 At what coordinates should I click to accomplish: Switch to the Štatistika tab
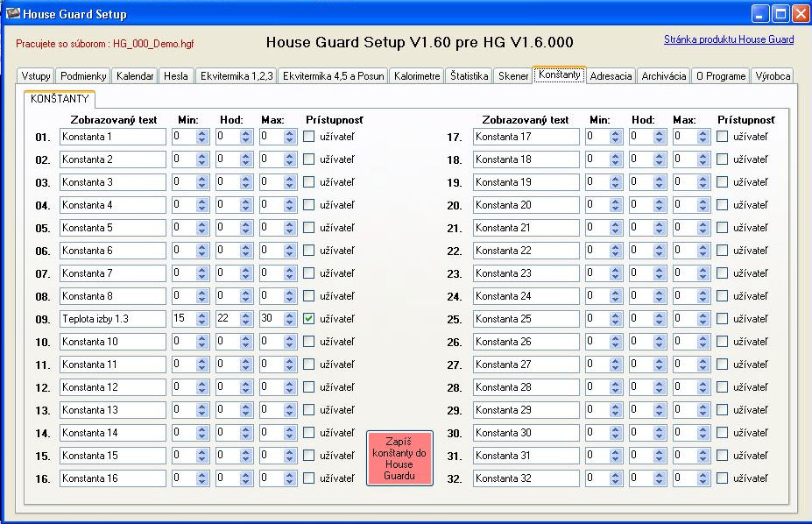(470, 76)
